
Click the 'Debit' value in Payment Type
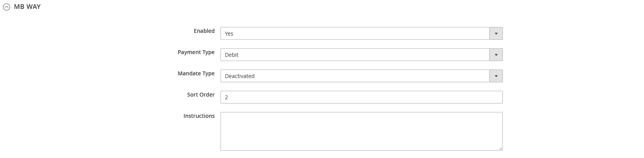tap(232, 55)
